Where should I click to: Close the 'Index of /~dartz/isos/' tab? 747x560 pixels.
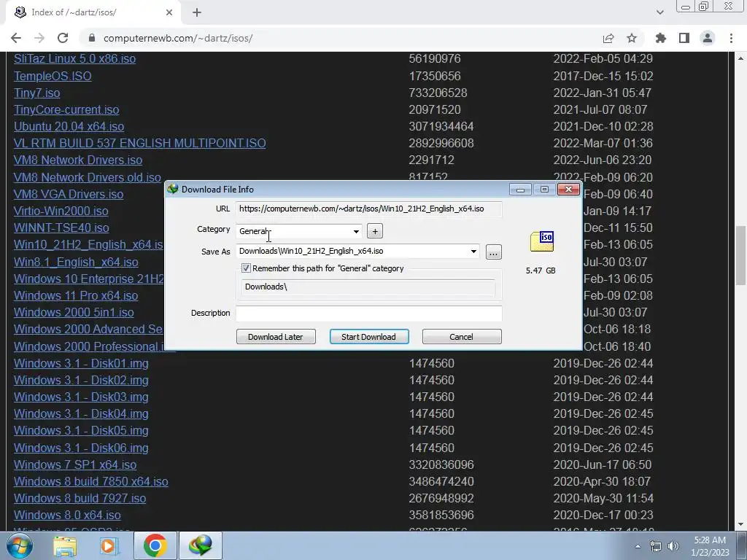pos(169,12)
